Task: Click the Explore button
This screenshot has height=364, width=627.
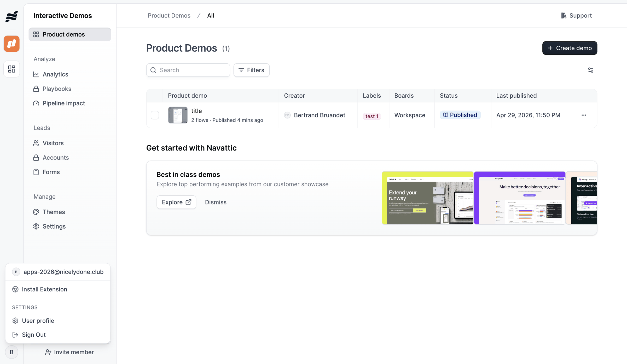Action: pyautogui.click(x=176, y=202)
